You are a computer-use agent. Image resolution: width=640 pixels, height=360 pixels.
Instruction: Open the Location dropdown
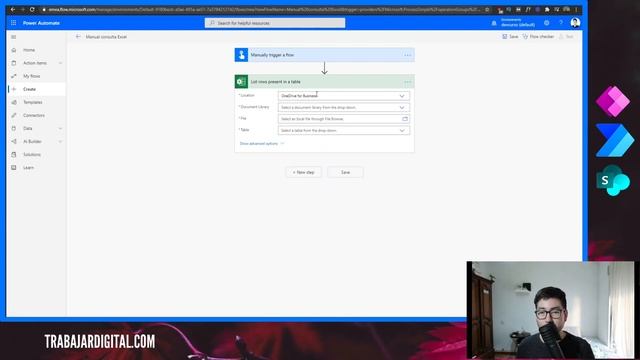(x=344, y=96)
